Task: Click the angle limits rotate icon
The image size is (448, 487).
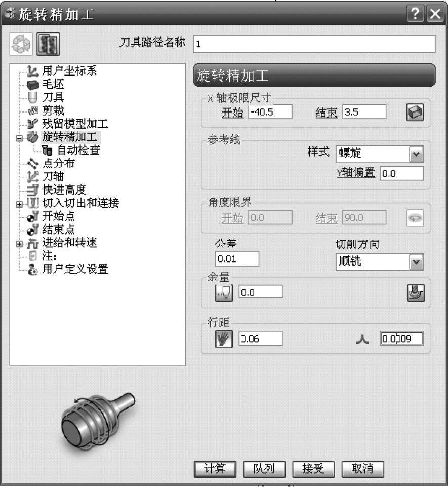Action: pos(415,218)
